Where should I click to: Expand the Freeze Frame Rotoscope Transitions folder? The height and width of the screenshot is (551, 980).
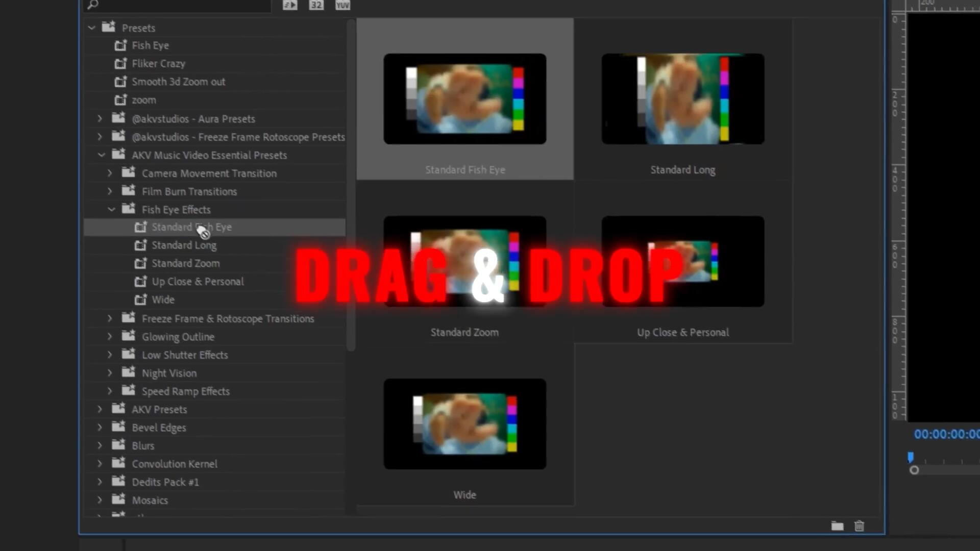point(110,317)
